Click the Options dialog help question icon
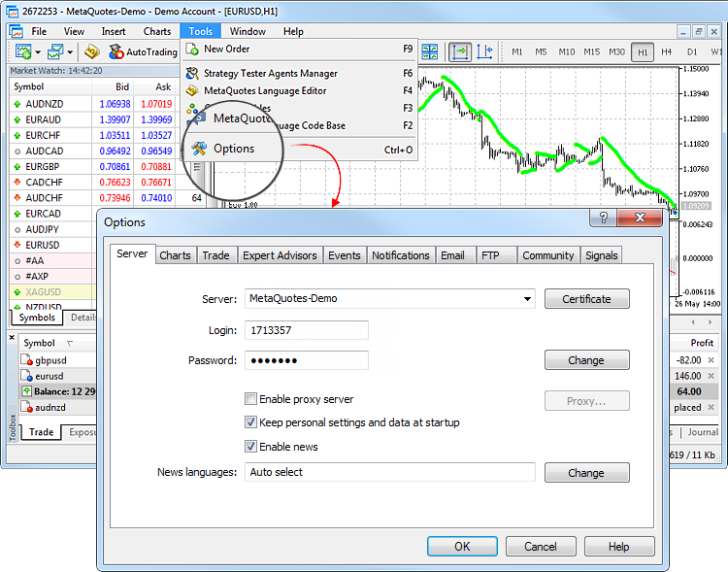728x572 pixels. pyautogui.click(x=603, y=218)
